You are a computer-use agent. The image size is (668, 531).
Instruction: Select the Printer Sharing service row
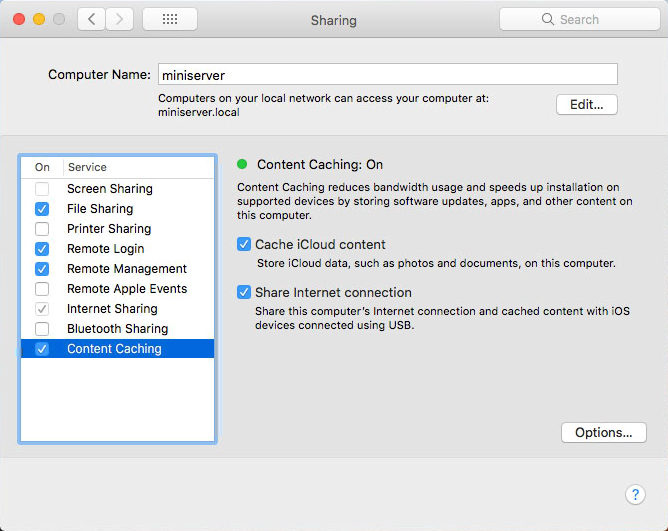(118, 229)
